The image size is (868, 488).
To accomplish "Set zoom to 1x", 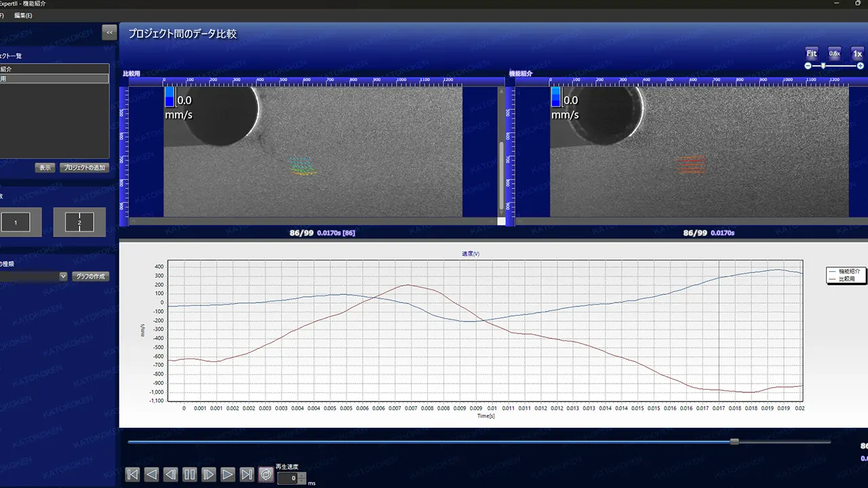I will pyautogui.click(x=857, y=54).
